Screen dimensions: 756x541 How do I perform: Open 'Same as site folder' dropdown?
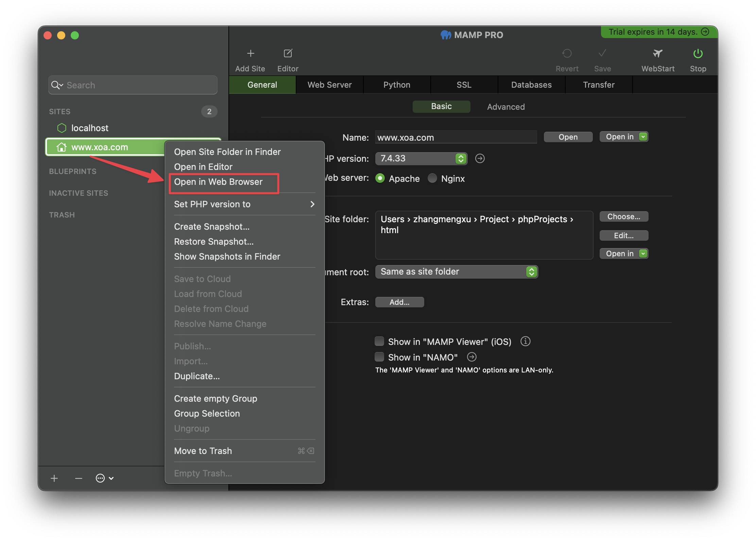457,272
